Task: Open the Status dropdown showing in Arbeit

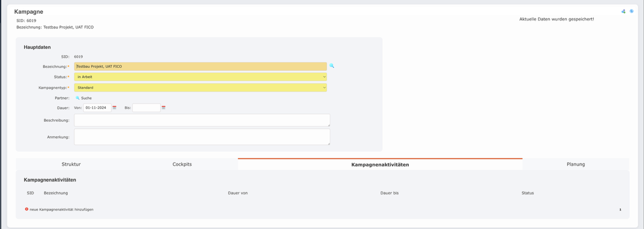Action: [x=200, y=77]
